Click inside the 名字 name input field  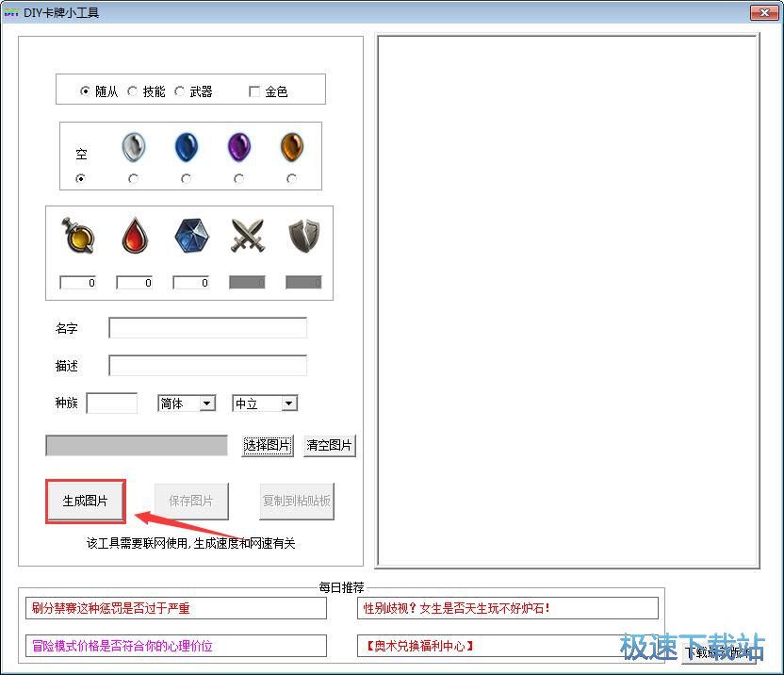(207, 328)
